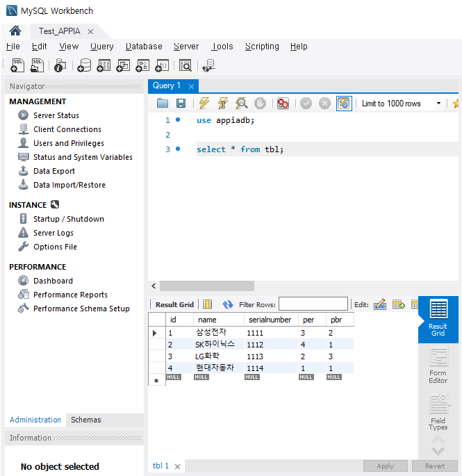Click the Apply button
The height and width of the screenshot is (476, 462).
pos(385,466)
